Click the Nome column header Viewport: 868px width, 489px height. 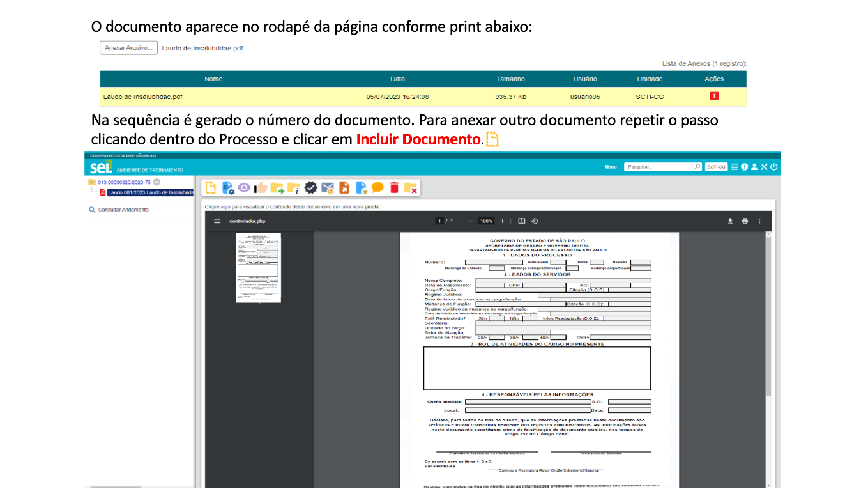point(213,79)
